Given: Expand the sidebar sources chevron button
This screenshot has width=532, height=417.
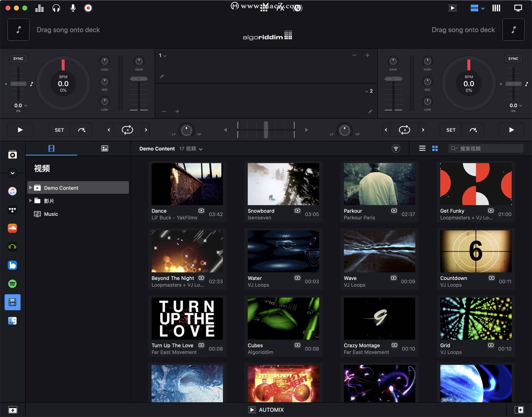Looking at the screenshot, I should tap(12, 173).
